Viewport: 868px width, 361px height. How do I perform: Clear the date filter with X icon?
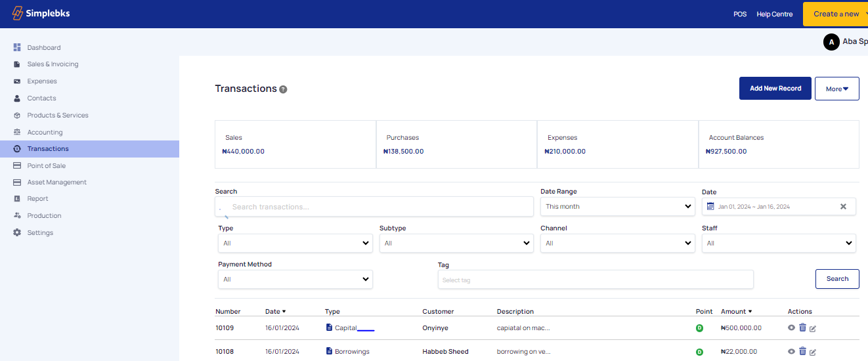pos(843,206)
